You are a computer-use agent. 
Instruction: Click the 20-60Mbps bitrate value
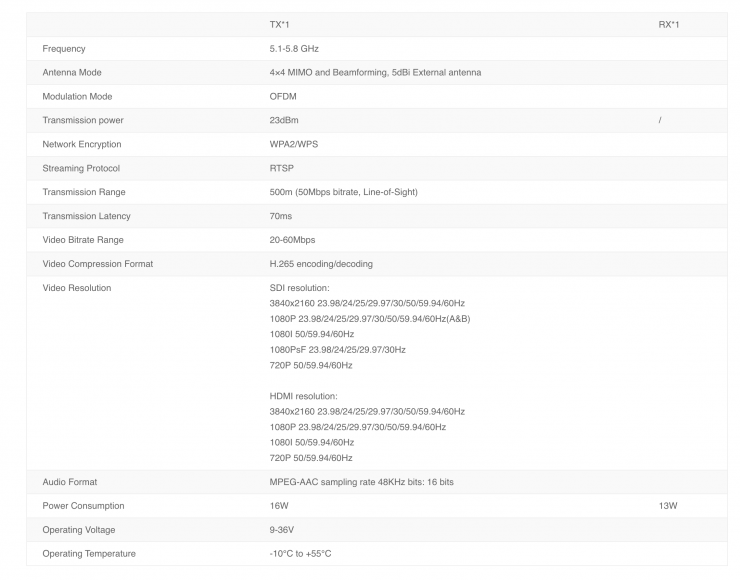[292, 240]
